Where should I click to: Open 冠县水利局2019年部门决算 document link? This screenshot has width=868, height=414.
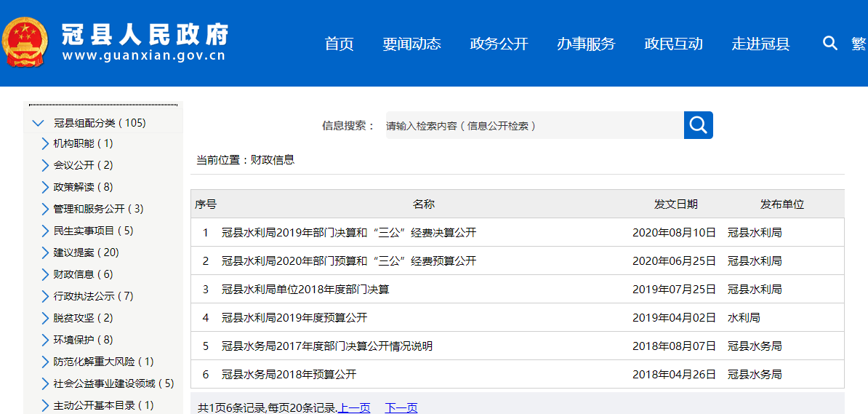(349, 233)
